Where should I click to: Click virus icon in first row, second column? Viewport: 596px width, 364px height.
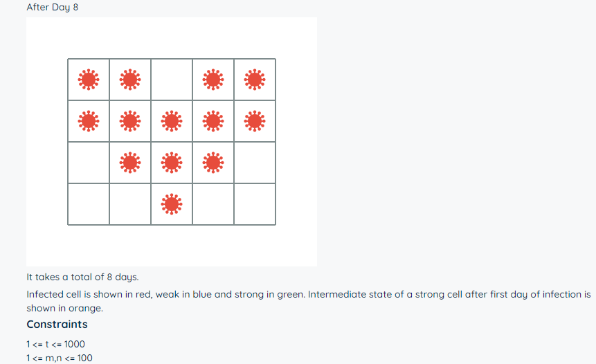click(130, 80)
